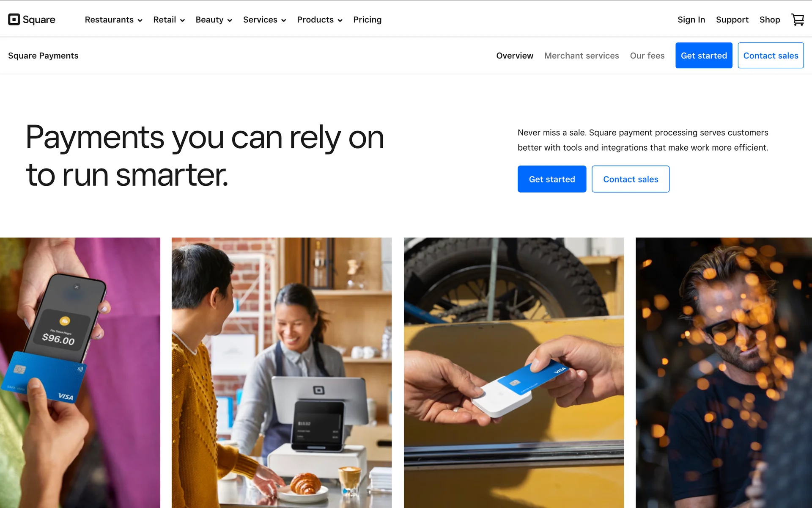Open the Support link
The height and width of the screenshot is (508, 812).
tap(732, 19)
